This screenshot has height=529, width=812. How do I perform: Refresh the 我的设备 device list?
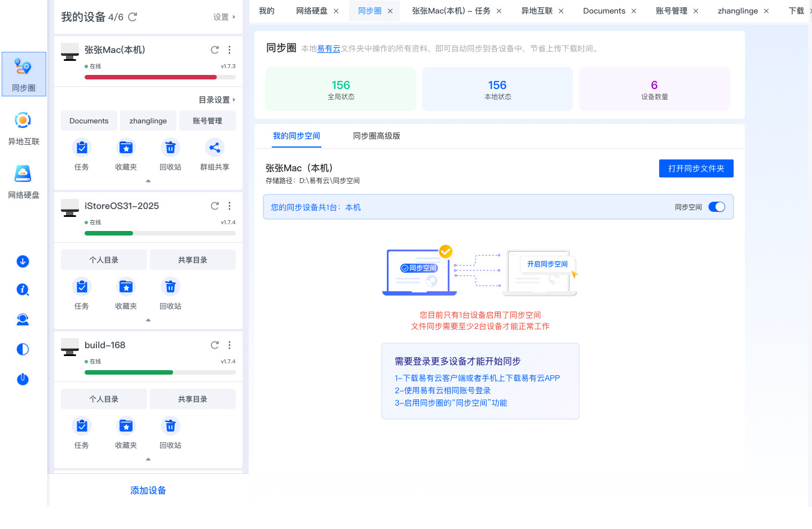click(133, 17)
